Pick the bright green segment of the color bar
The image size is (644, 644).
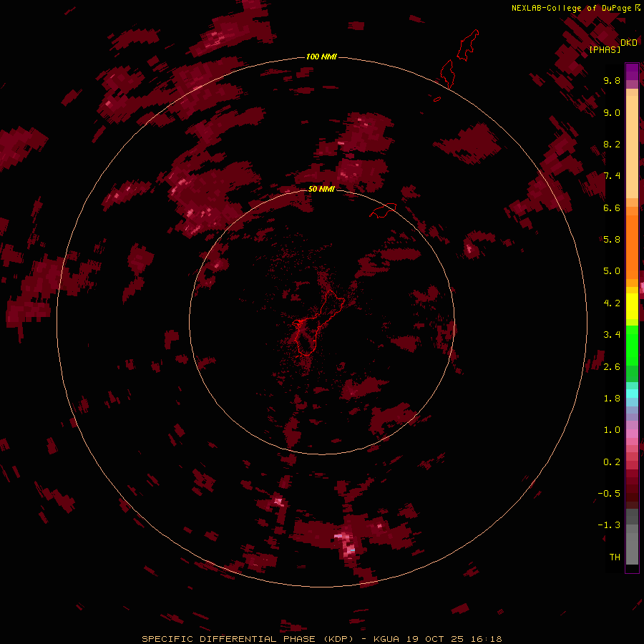pos(632,346)
